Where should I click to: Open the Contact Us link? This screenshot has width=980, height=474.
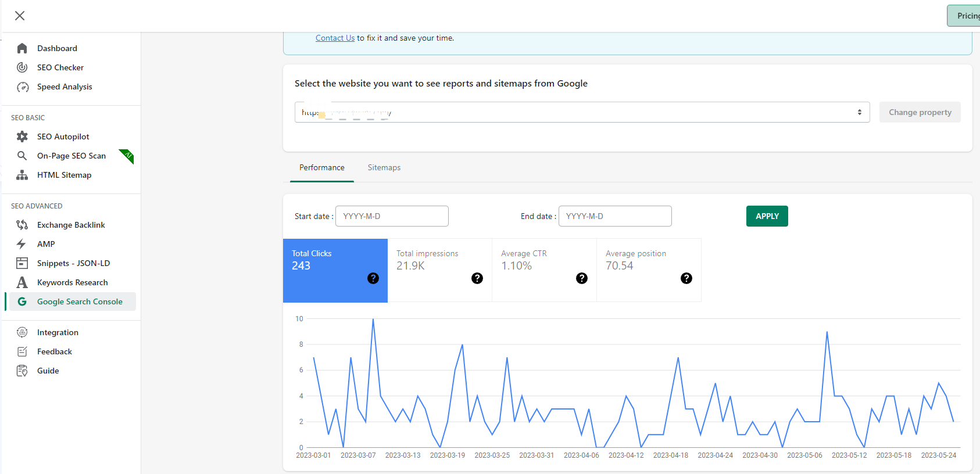click(335, 38)
